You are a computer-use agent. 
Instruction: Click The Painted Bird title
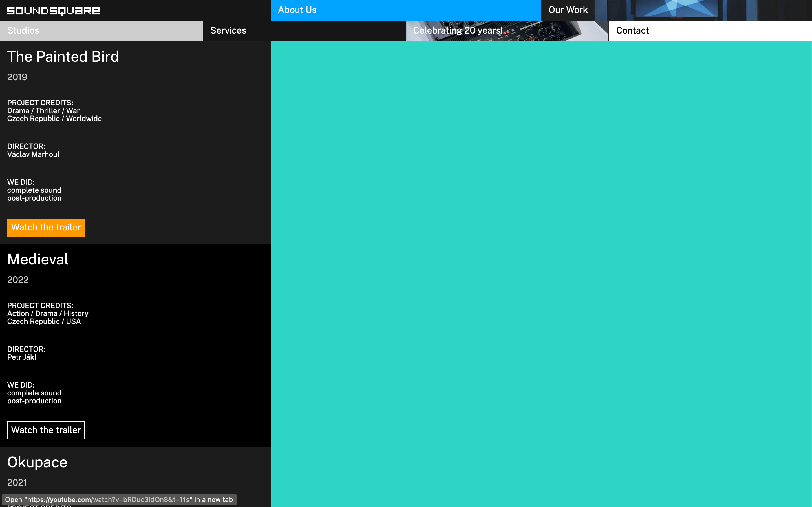point(63,57)
